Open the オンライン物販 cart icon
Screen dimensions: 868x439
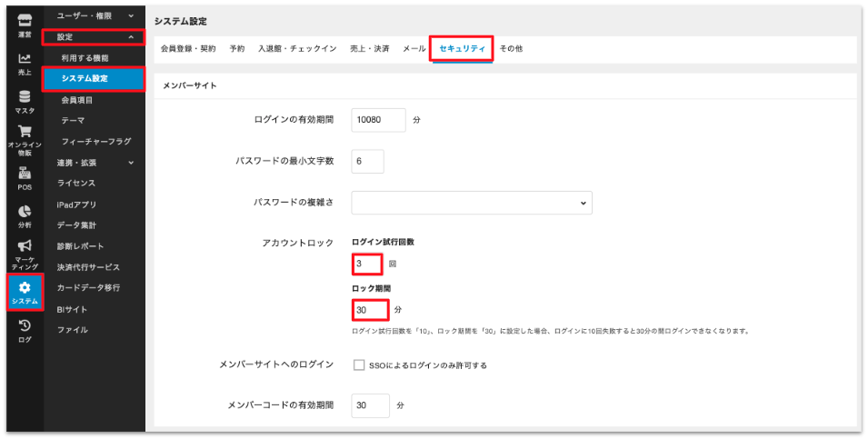point(25,141)
